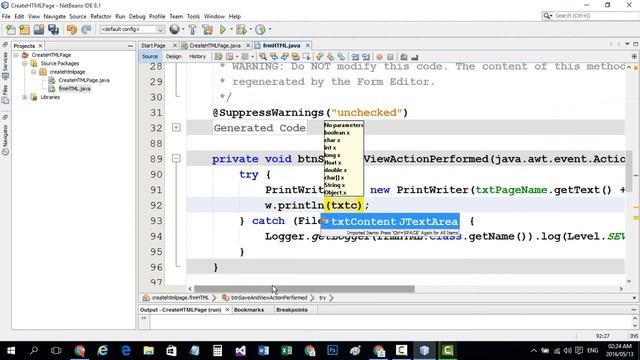This screenshot has width=640, height=360.
Task: Open the Bookmarks tab in bottom panel
Action: (x=249, y=310)
